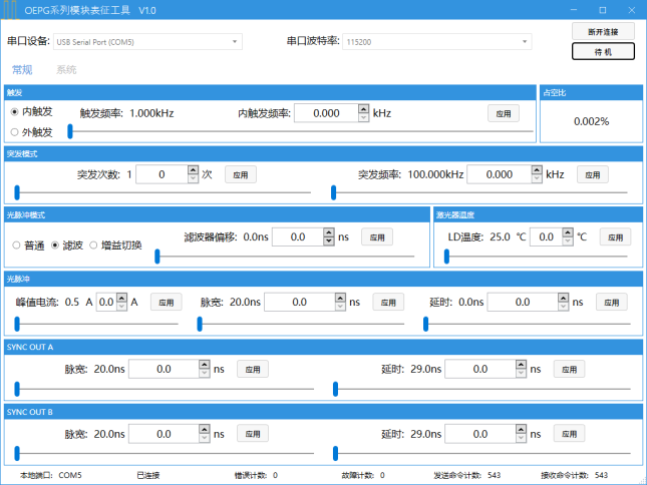This screenshot has width=647, height=485.
Task: Click the 光脉冲 脉宽 input field
Action: (300, 302)
